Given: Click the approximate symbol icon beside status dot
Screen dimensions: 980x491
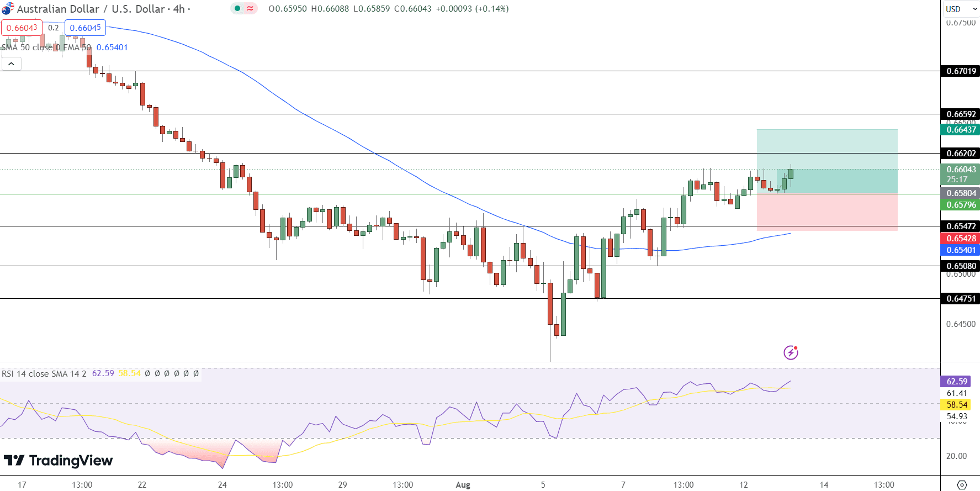Looking at the screenshot, I should 250,8.
